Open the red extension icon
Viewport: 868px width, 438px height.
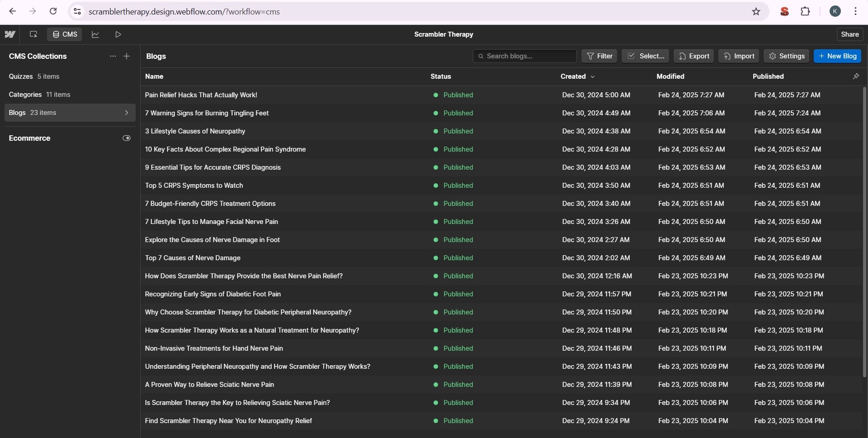pos(785,11)
